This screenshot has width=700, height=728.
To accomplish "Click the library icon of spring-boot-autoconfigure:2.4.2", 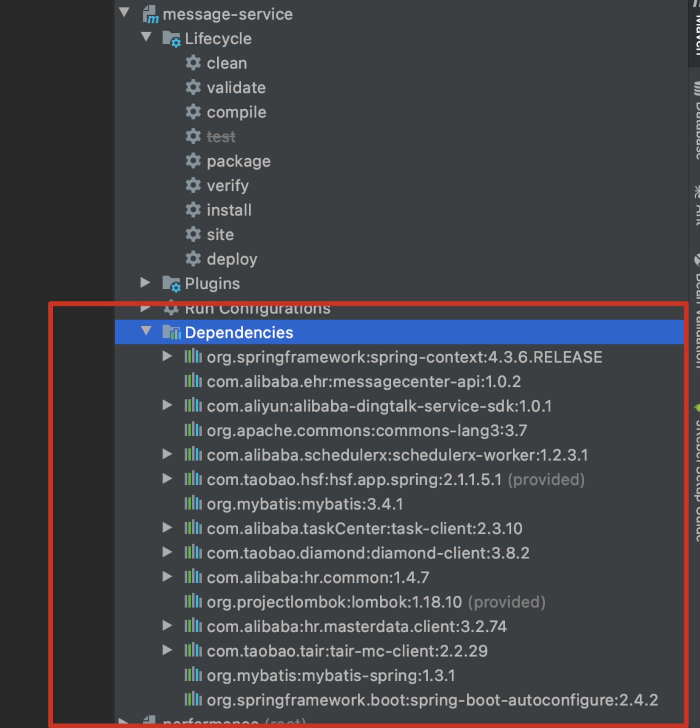I will pos(193,699).
